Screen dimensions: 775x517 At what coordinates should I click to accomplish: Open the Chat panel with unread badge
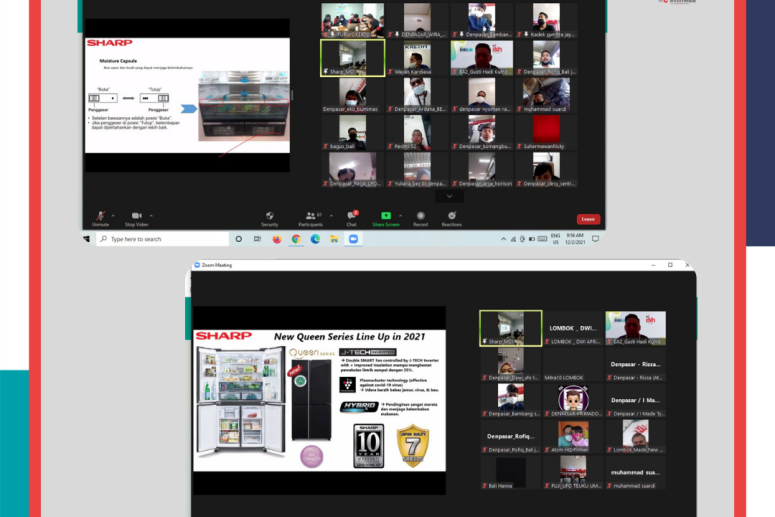(x=351, y=218)
